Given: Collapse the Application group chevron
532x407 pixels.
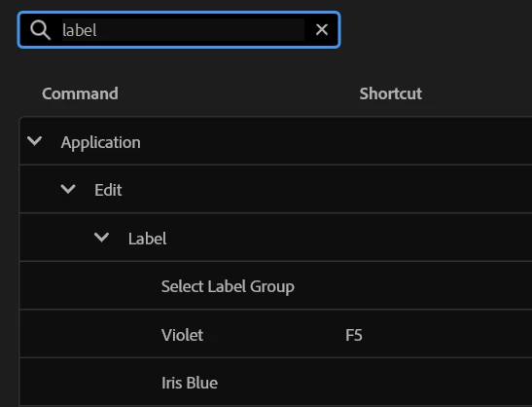Looking at the screenshot, I should pyautogui.click(x=35, y=141).
